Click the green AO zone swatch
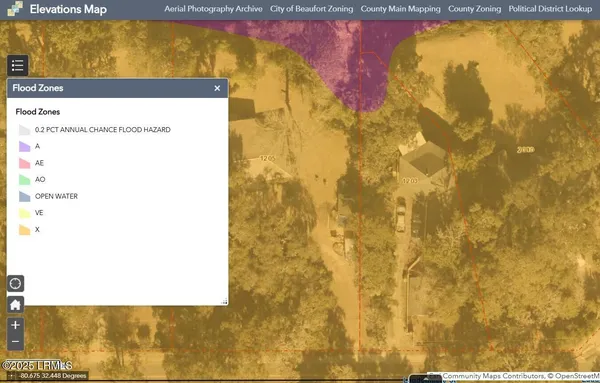Viewport: 600px width, 383px height. (24, 180)
